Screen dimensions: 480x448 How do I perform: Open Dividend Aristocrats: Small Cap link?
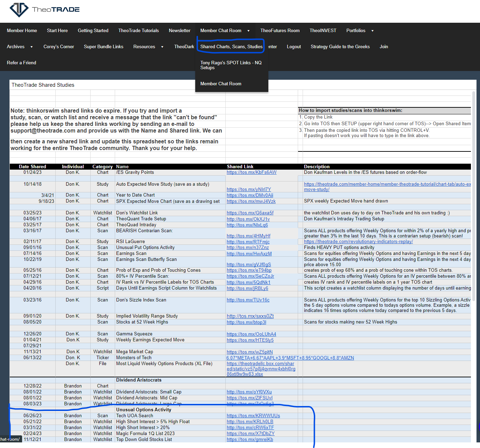[x=249, y=392]
